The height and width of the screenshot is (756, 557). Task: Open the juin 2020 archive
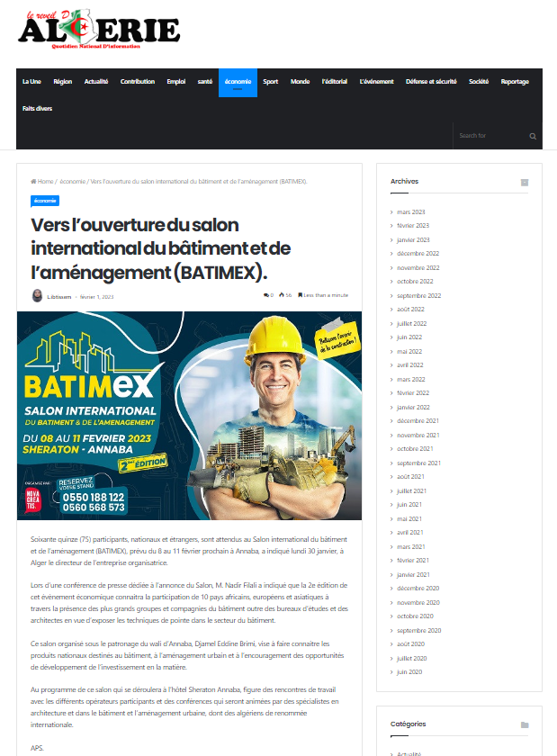[x=409, y=673]
